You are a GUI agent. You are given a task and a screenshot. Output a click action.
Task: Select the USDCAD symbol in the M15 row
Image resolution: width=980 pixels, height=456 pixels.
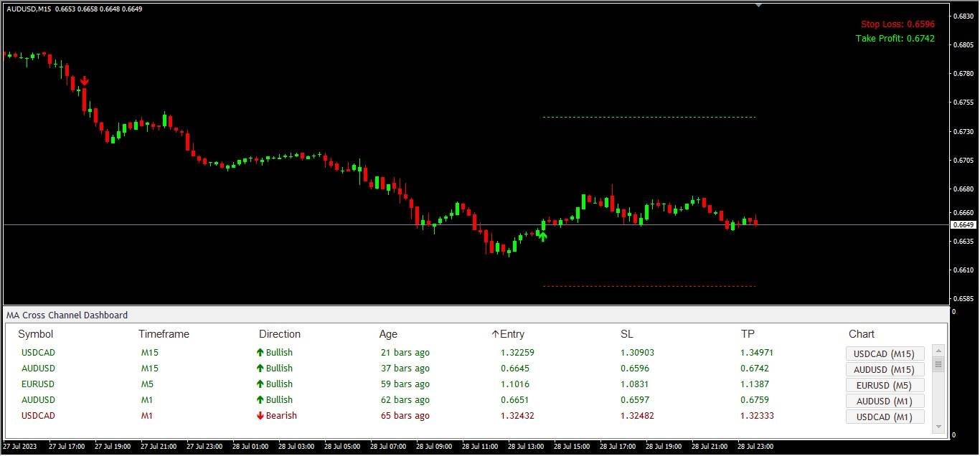[x=38, y=352]
